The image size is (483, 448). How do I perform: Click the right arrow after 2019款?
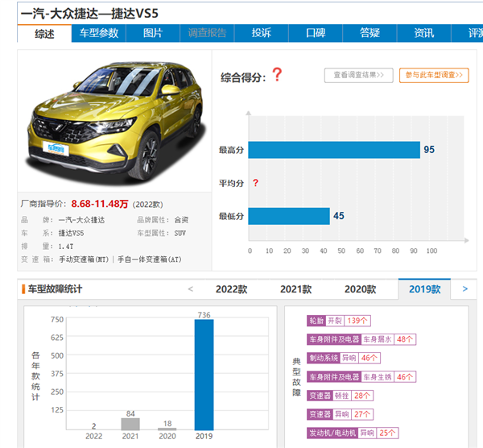465,289
